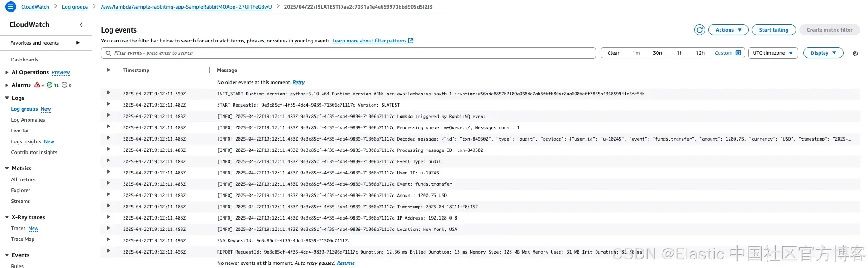Click the Start tailing button
Image resolution: width=868 pixels, height=268 pixels.
pyautogui.click(x=773, y=30)
